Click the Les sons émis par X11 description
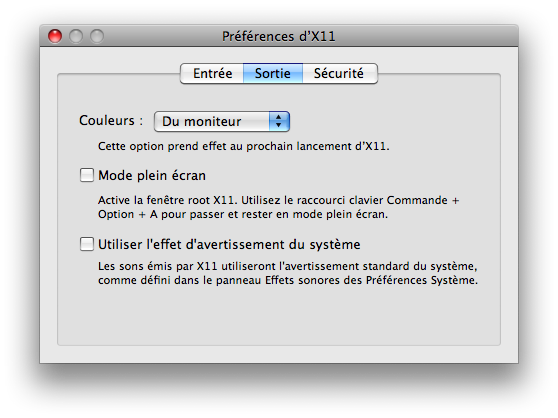 (288, 273)
